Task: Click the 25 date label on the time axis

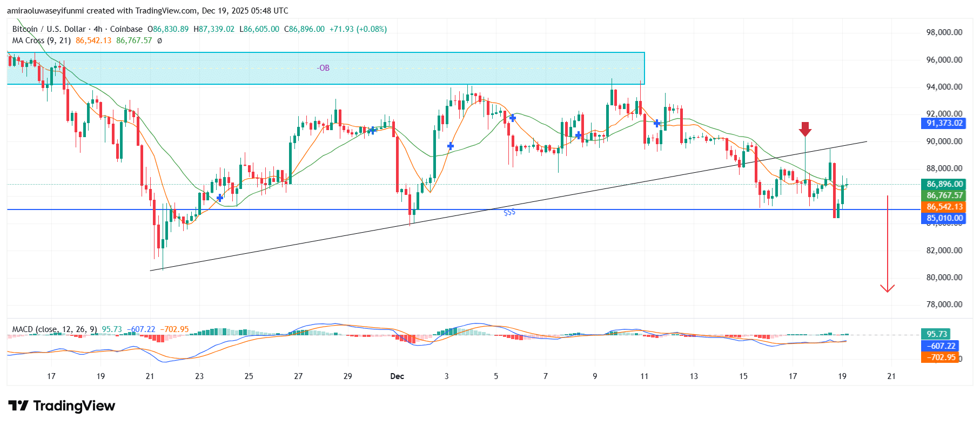Action: [249, 376]
